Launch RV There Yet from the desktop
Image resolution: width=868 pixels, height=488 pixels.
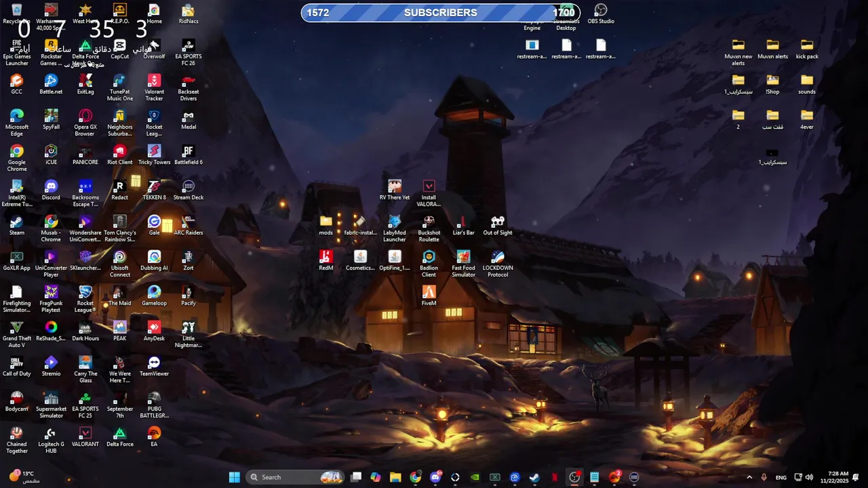pos(395,190)
